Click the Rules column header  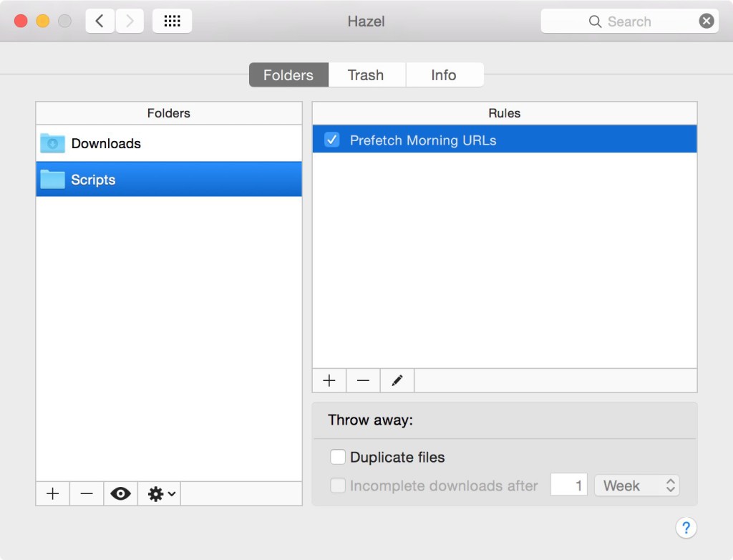tap(505, 113)
